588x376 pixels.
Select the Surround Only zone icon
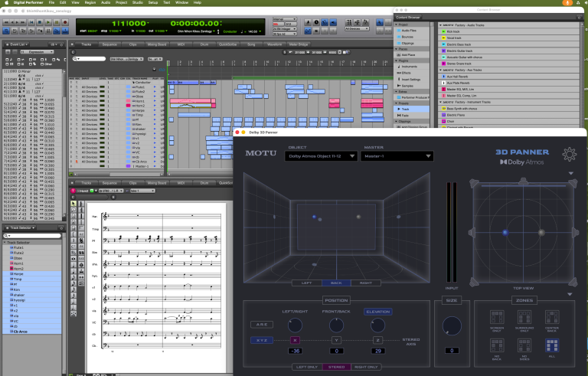coord(524,317)
